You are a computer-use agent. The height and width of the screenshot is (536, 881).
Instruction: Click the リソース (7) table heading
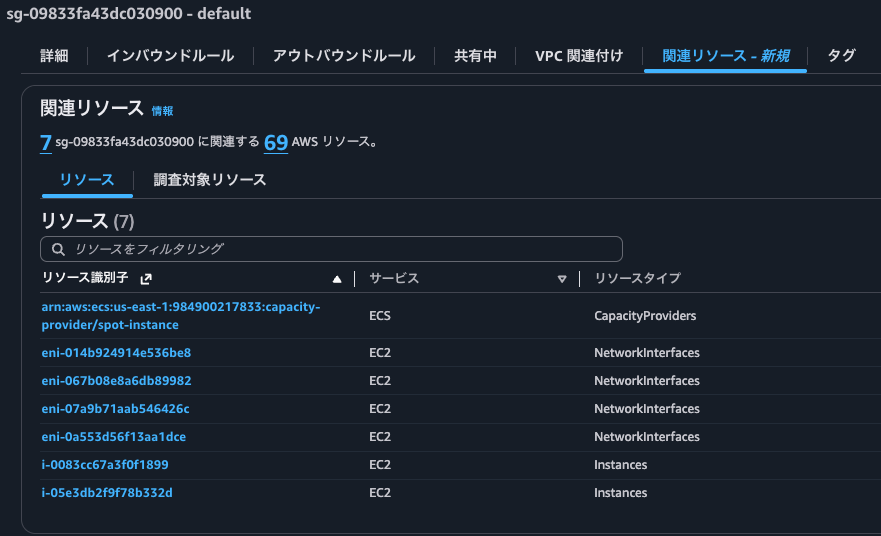[x=87, y=221]
